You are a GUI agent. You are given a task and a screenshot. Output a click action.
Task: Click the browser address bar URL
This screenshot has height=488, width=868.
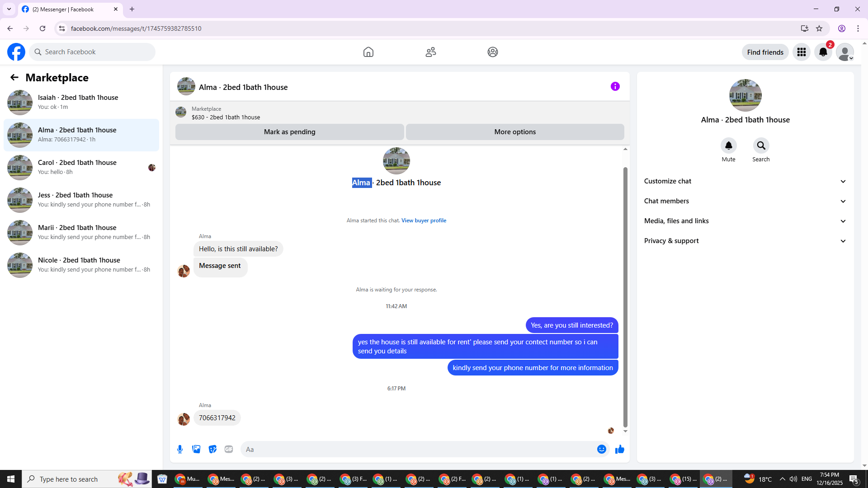(x=136, y=28)
